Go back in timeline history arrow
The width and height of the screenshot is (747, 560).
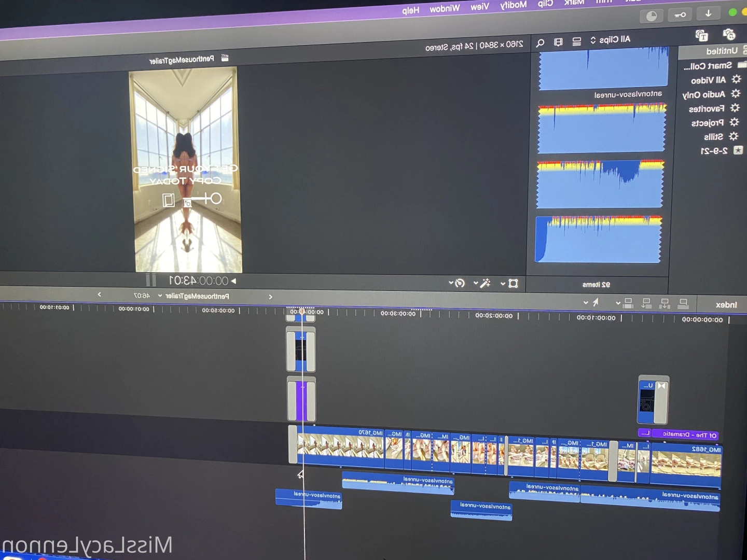tap(270, 297)
